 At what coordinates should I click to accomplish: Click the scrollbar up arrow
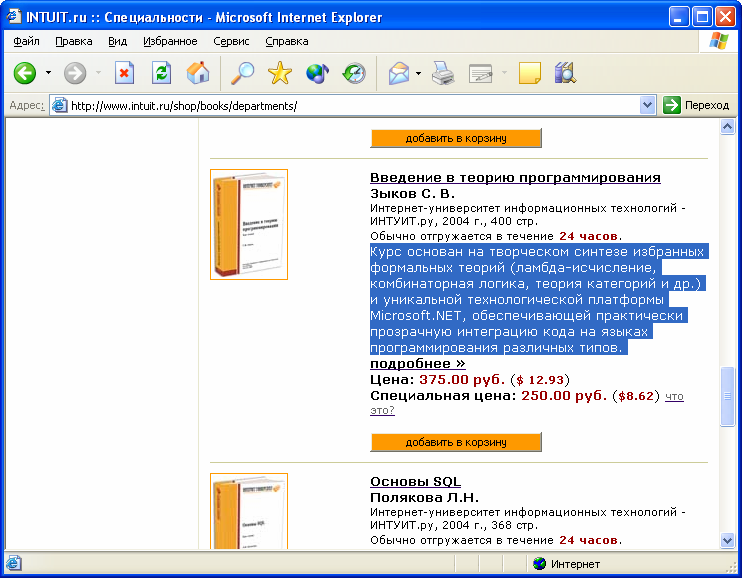(x=727, y=126)
